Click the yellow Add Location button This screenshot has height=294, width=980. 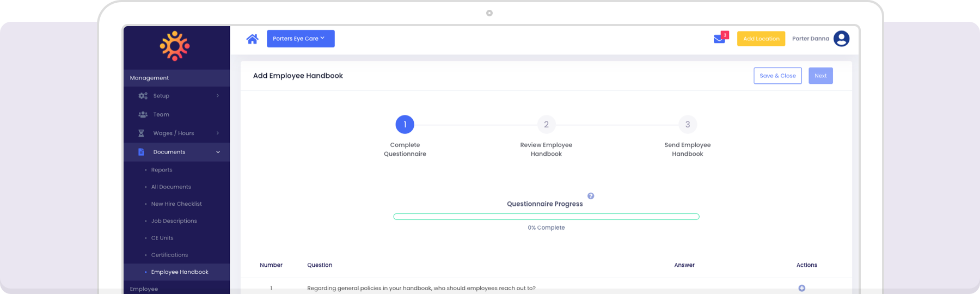tap(761, 39)
